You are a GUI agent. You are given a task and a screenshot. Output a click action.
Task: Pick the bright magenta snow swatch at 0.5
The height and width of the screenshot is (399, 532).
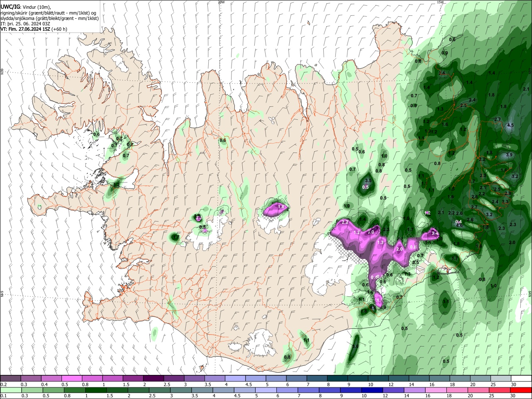point(71,378)
